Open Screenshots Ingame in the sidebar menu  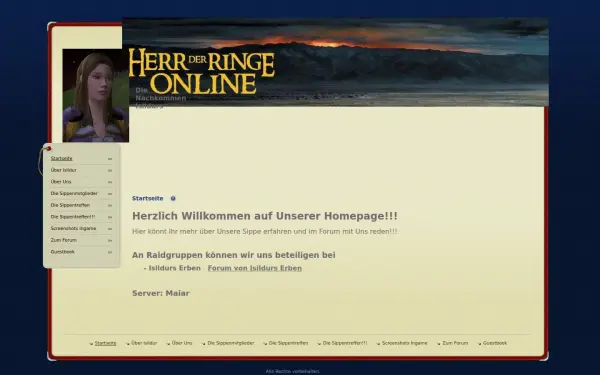pos(73,228)
